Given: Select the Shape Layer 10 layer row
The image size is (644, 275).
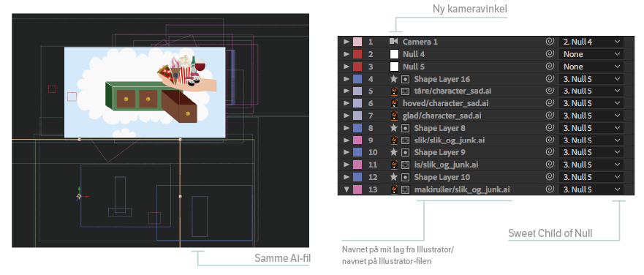Looking at the screenshot, I should click(486, 177).
